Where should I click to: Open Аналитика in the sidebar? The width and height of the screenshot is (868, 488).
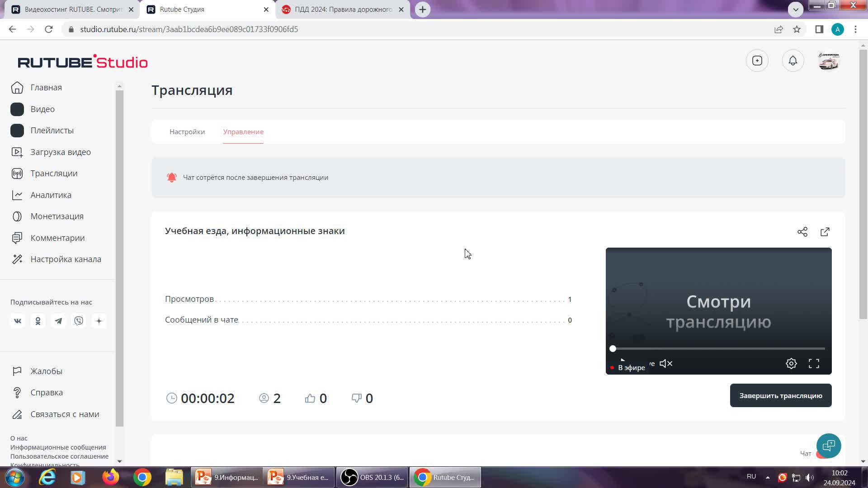pos(51,195)
